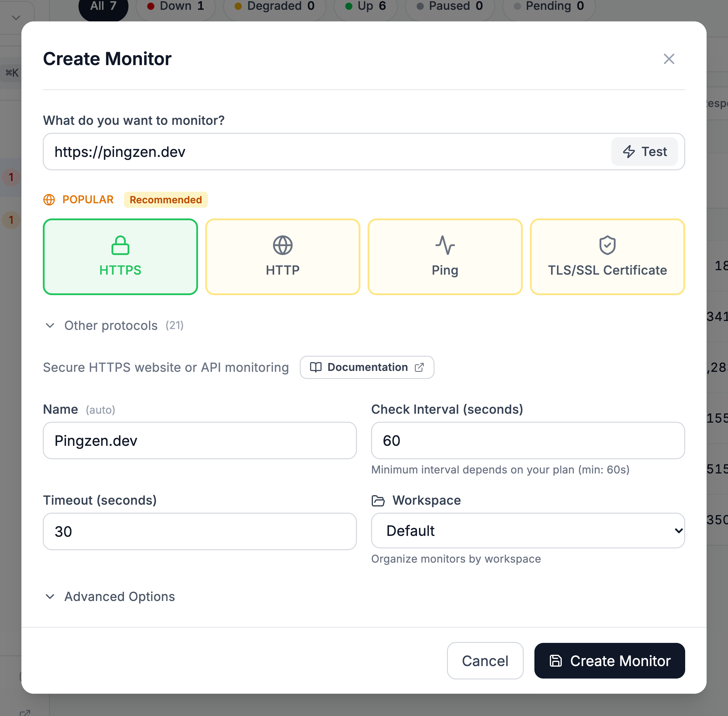Click 'Secure HTTPS website or API monitoring' text

pos(166,367)
